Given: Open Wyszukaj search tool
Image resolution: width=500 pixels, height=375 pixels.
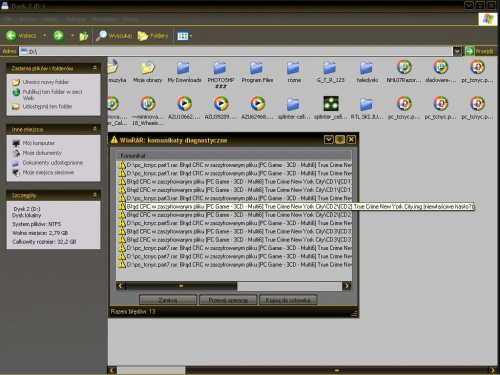Looking at the screenshot, I should coord(114,36).
